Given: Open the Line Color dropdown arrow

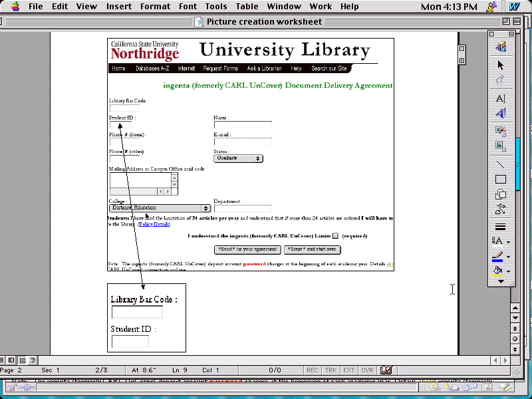Looking at the screenshot, I should pos(508,257).
